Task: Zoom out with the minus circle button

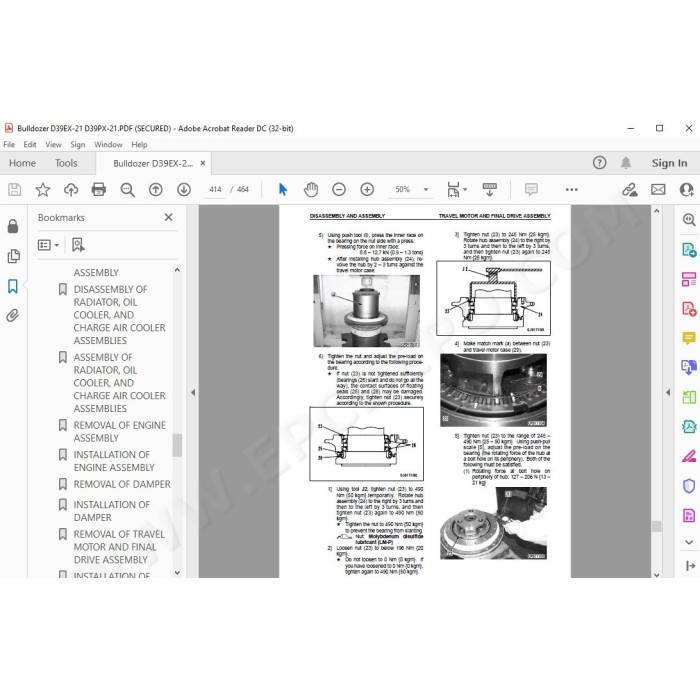Action: pos(339,189)
